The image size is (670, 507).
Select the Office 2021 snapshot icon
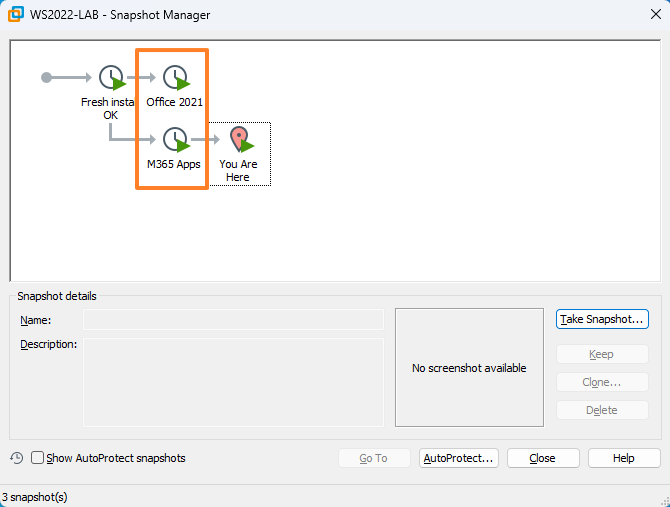[176, 78]
